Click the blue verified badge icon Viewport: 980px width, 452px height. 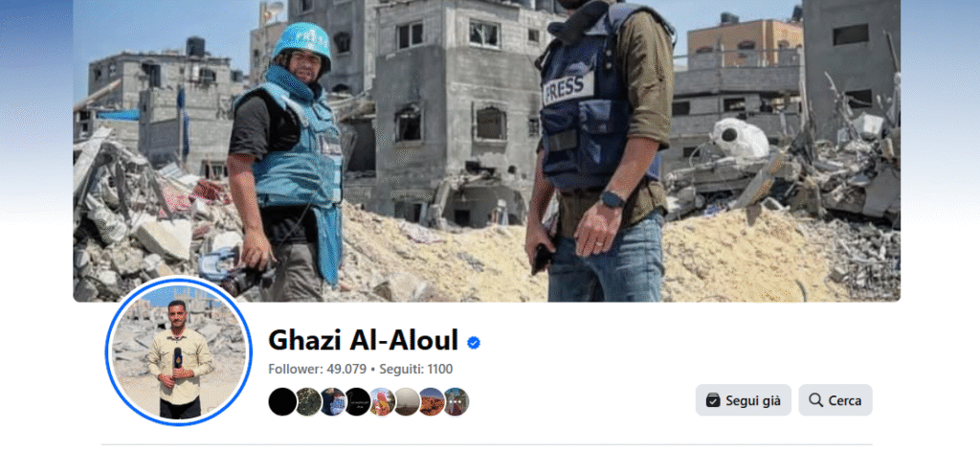pyautogui.click(x=474, y=343)
